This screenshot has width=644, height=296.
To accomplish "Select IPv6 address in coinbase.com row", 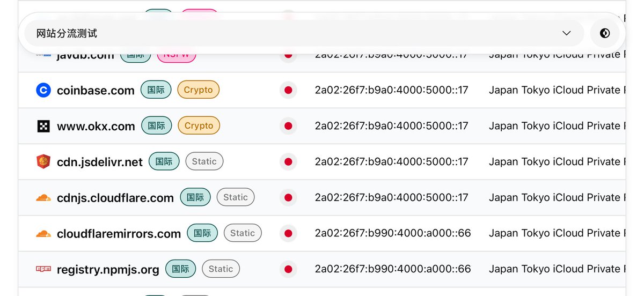I will 392,90.
